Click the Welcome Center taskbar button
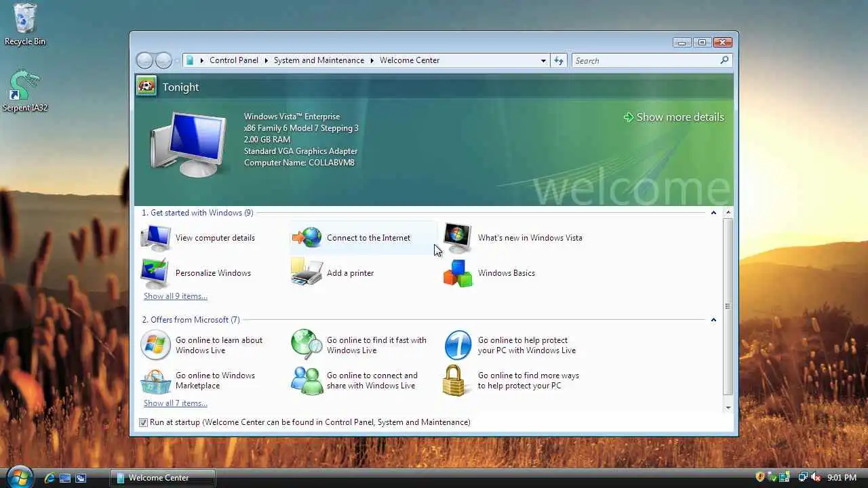 click(x=163, y=478)
